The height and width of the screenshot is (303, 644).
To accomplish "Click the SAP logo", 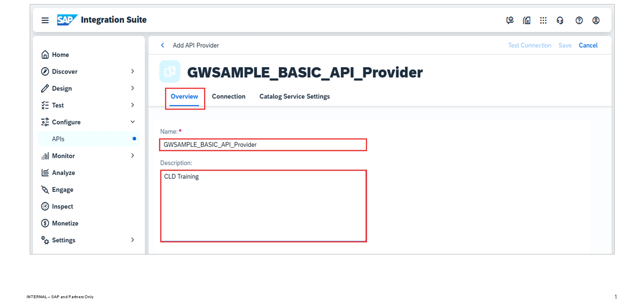I will click(x=67, y=20).
